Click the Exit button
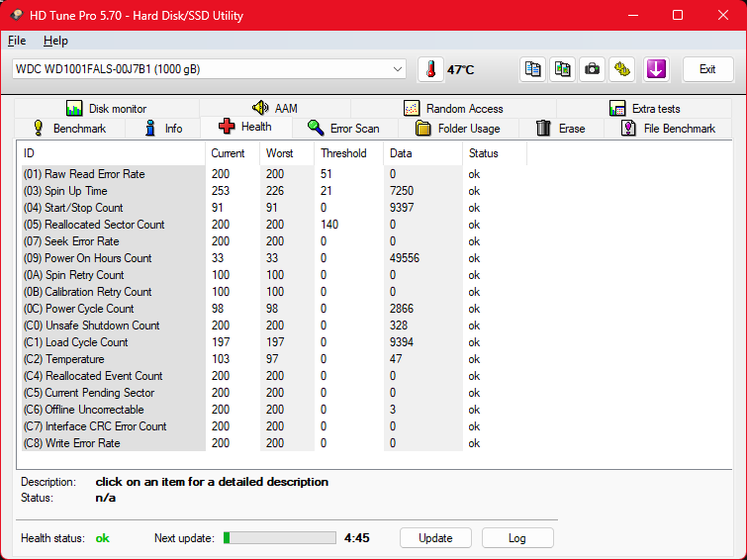Image resolution: width=747 pixels, height=560 pixels. (x=706, y=69)
